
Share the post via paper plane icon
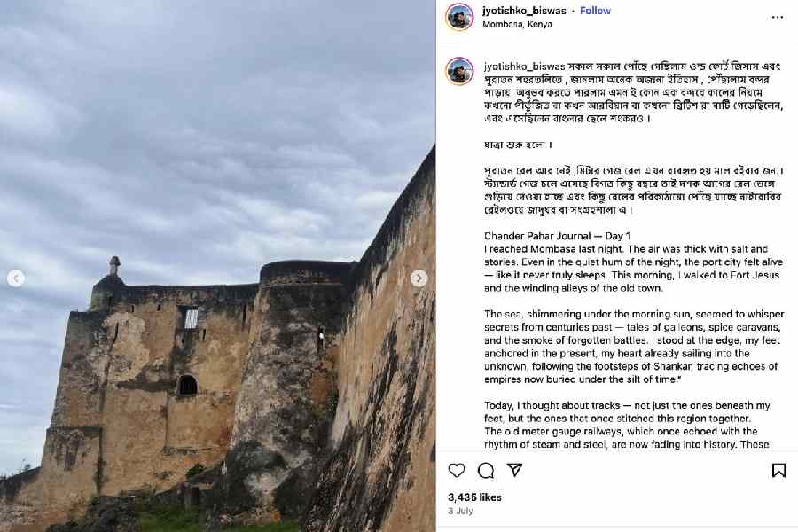(514, 470)
